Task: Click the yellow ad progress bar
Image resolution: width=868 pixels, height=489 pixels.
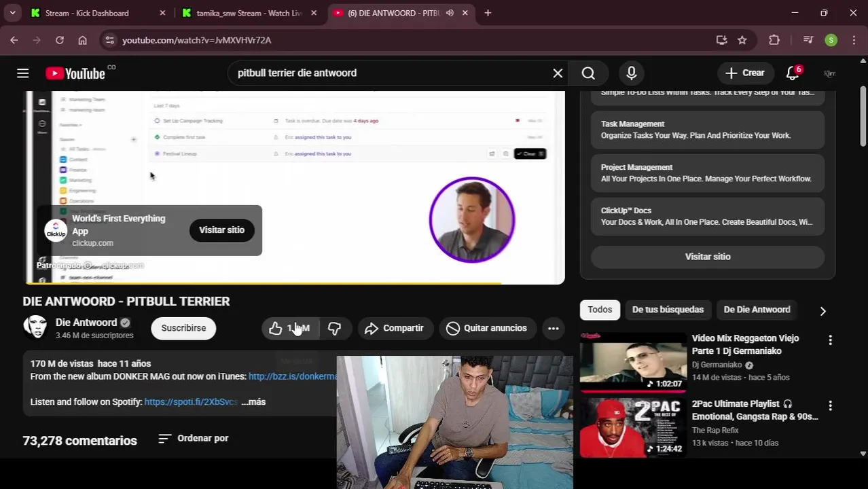Action: (264, 283)
